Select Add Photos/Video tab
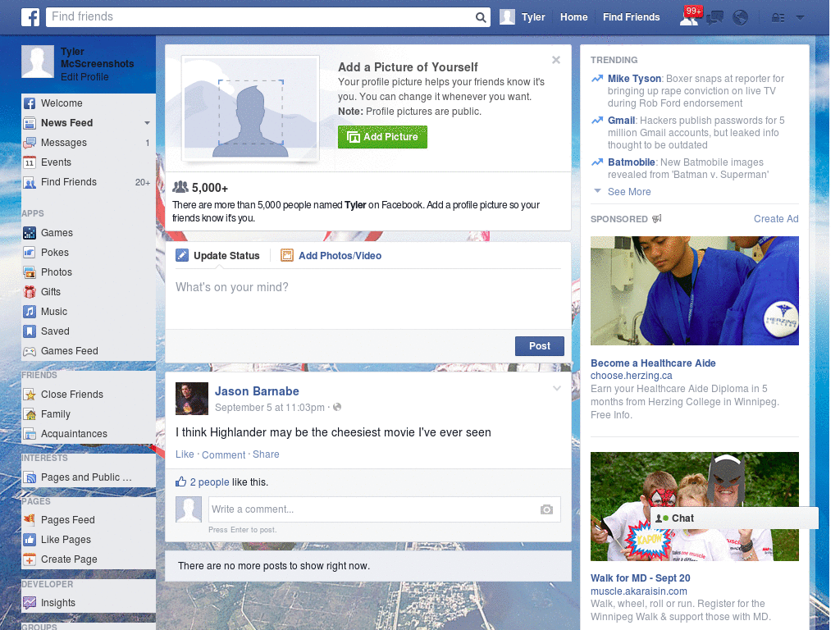 (x=331, y=256)
